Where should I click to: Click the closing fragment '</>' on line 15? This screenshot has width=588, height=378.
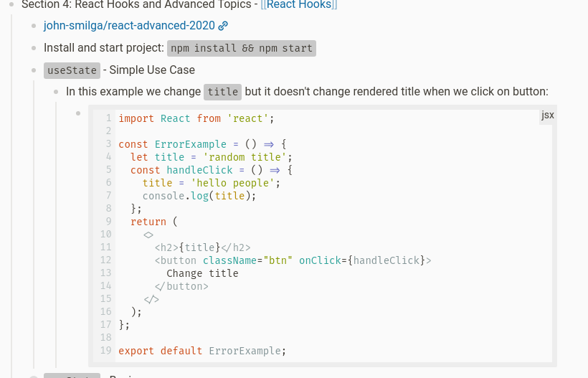(151, 299)
